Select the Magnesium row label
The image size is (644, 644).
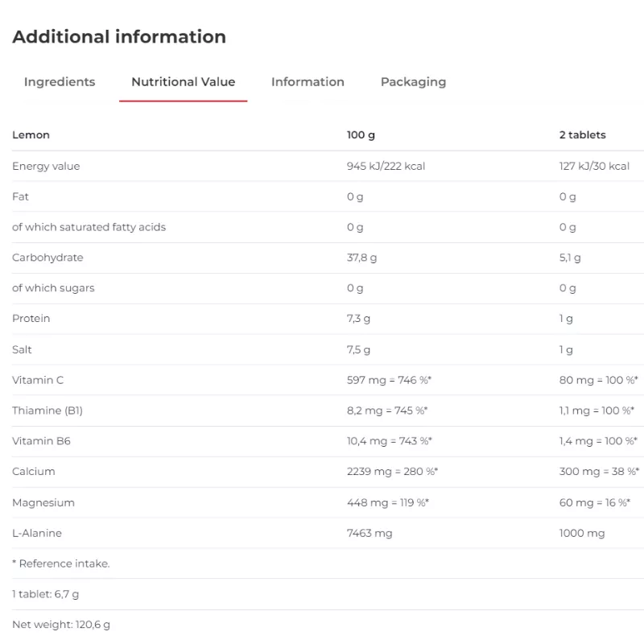click(43, 502)
